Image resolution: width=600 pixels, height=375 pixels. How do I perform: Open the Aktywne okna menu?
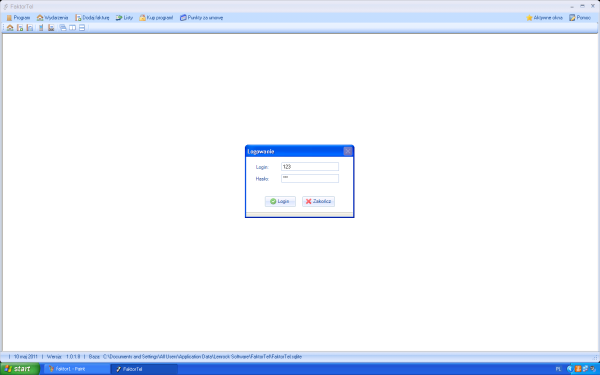[x=544, y=18]
